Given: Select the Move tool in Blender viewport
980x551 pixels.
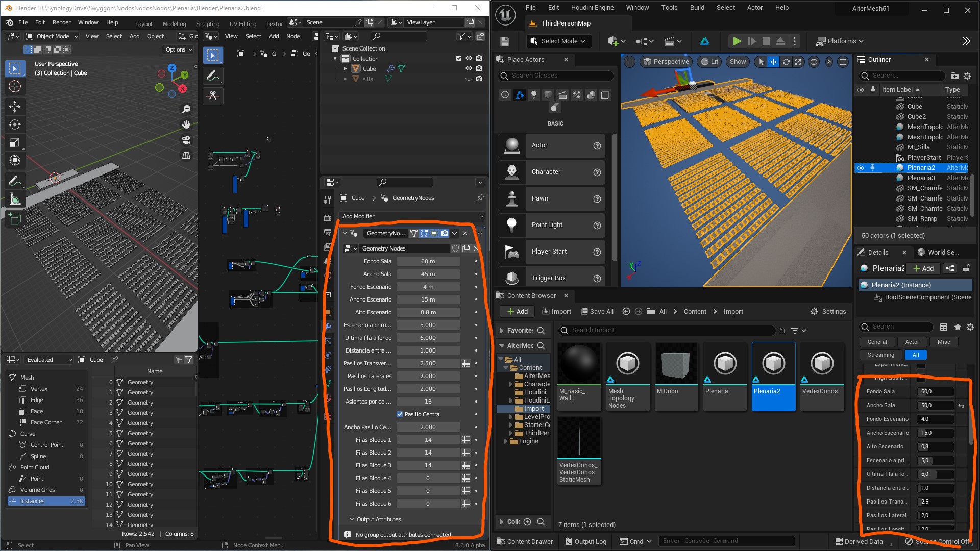Looking at the screenshot, I should click(x=15, y=106).
